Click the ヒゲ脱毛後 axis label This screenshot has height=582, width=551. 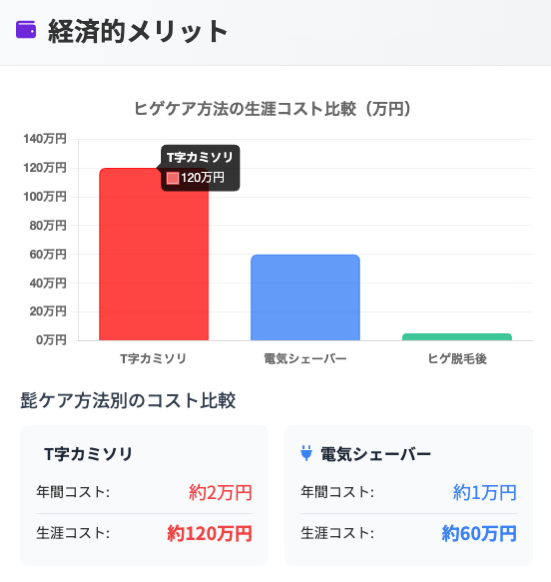pyautogui.click(x=457, y=359)
